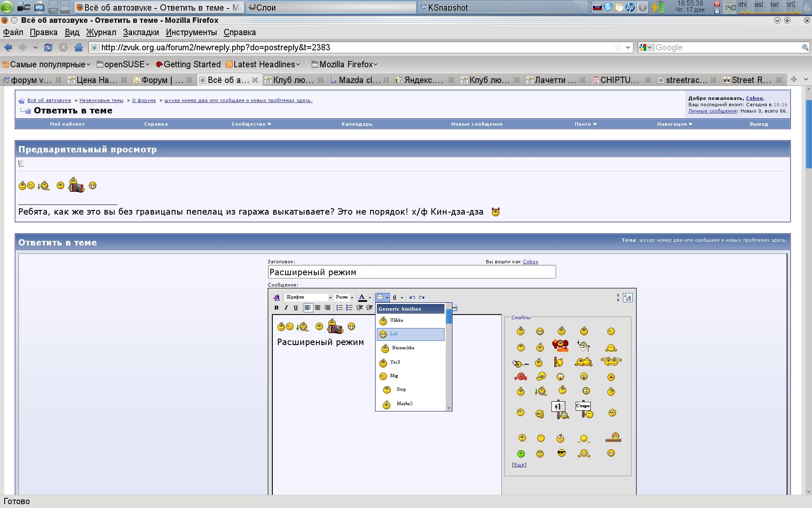
Task: Click the undo arrow in editor
Action: (x=412, y=297)
